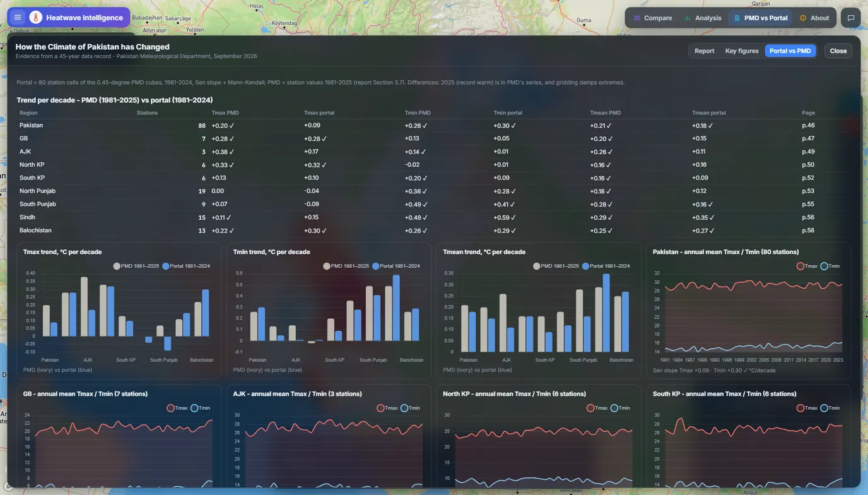Switch to the Report tab
Image resolution: width=868 pixels, height=495 pixels.
[705, 51]
